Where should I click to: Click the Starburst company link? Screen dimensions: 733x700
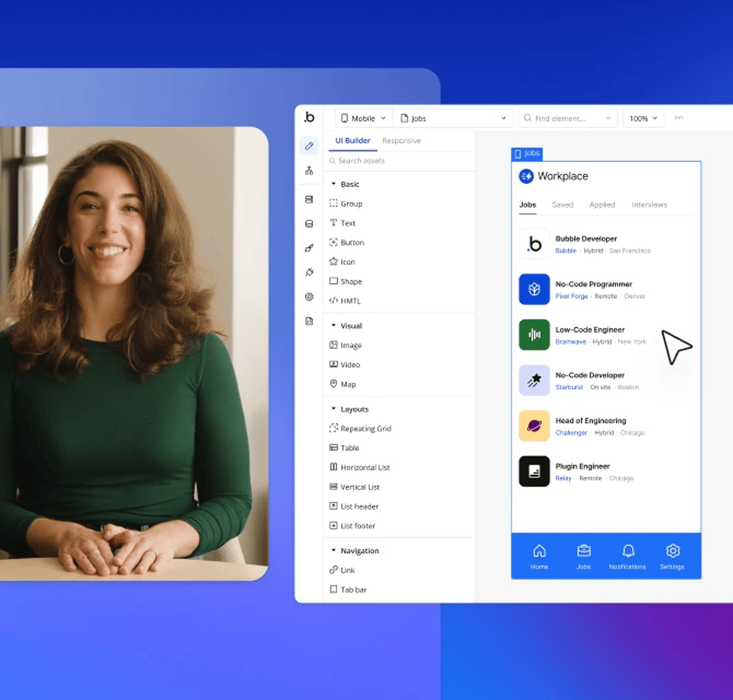[569, 387]
